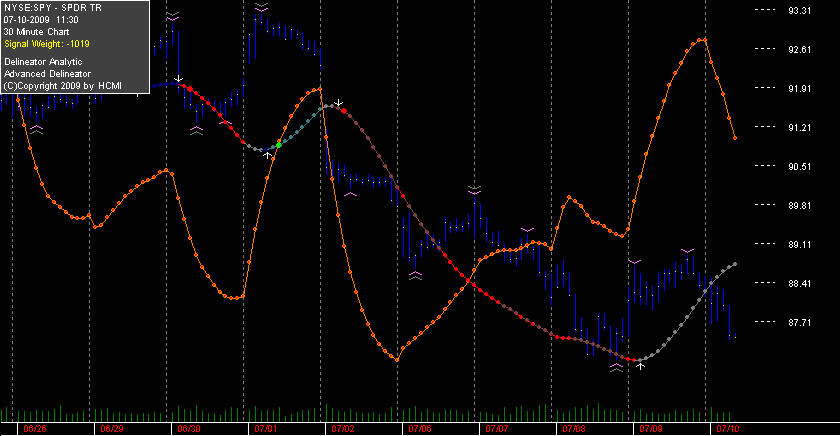840x436 pixels.
Task: Click the pink double chevron at the chart bottom
Action: (616, 367)
